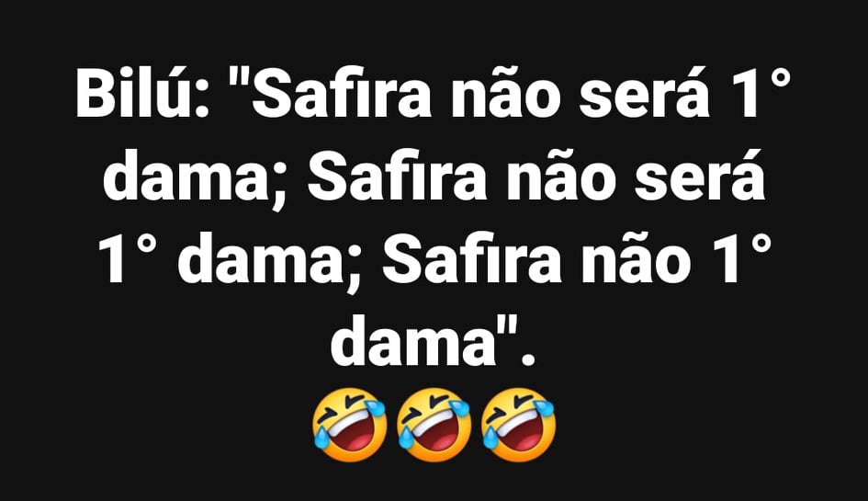Image resolution: width=868 pixels, height=501 pixels.
Task: Click the final word "dama" above emojis
Action: click(x=413, y=340)
